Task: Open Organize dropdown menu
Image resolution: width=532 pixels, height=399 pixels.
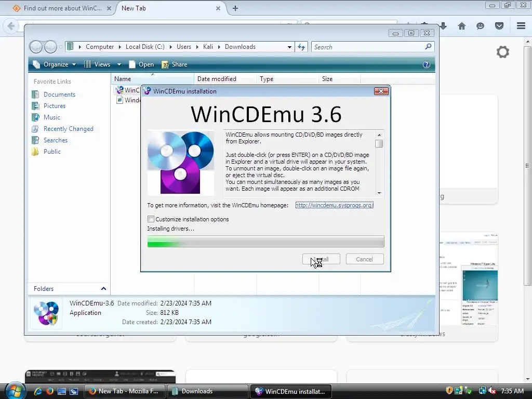Action: pyautogui.click(x=54, y=64)
